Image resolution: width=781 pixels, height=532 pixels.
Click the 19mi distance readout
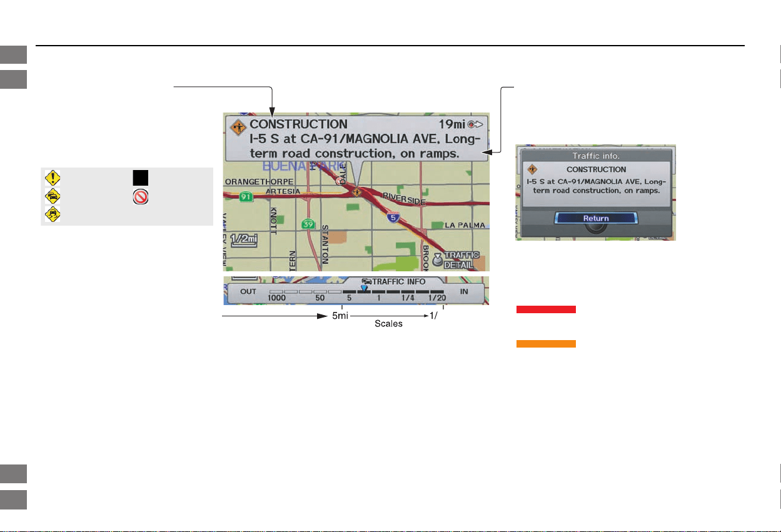[x=452, y=124]
